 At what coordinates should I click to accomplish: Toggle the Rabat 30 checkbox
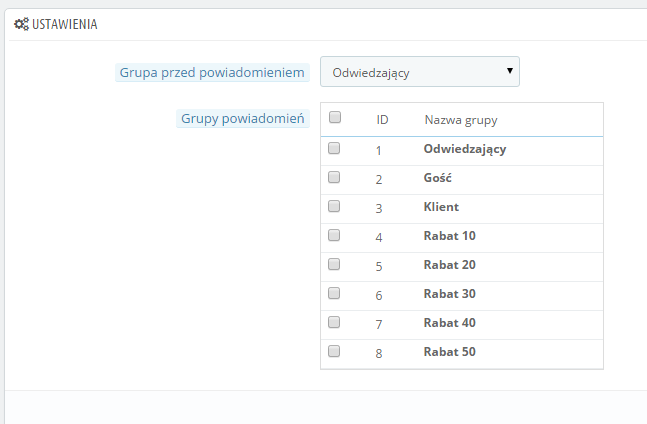[x=334, y=293]
